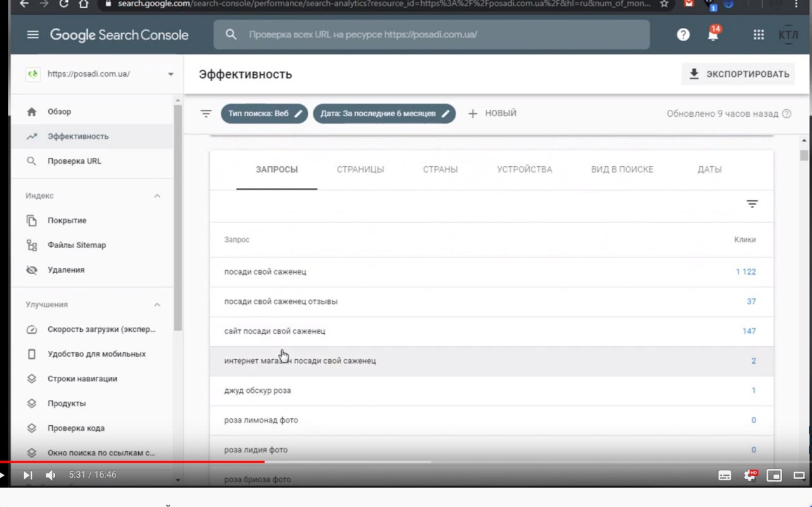The width and height of the screenshot is (812, 507).
Task: Edit the date chip pencil icon
Action: [446, 114]
